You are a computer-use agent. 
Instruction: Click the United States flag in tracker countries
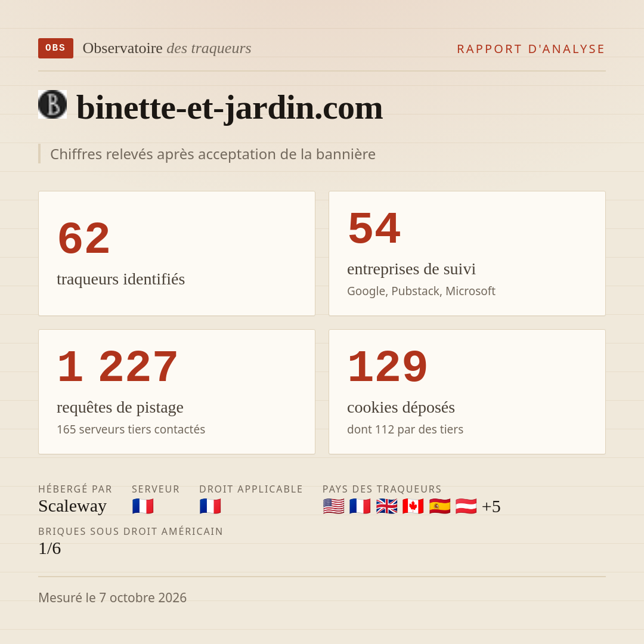(x=333, y=506)
